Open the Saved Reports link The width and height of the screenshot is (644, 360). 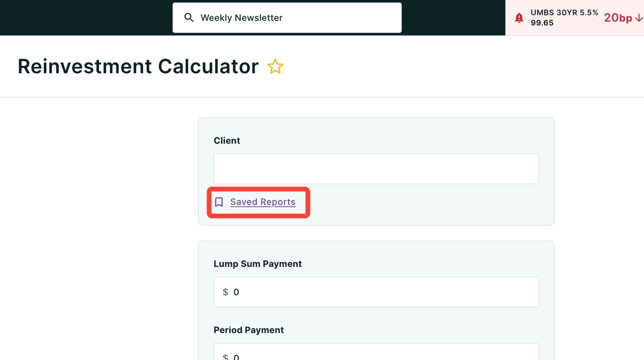(263, 202)
